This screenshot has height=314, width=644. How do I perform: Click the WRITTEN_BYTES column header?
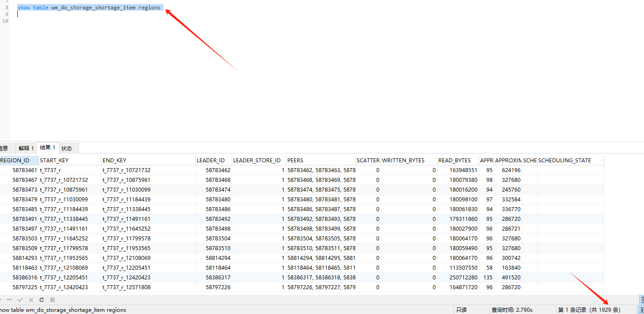409,160
